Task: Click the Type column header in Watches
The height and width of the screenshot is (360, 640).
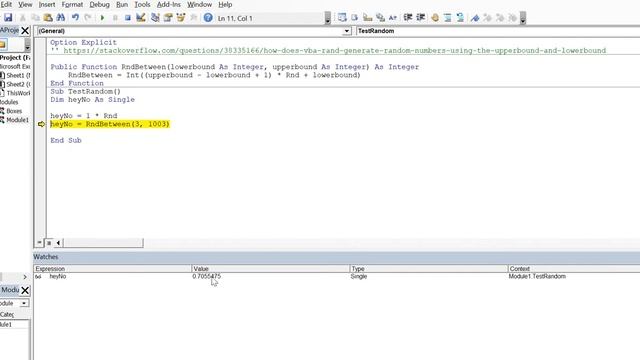Action: (x=429, y=269)
